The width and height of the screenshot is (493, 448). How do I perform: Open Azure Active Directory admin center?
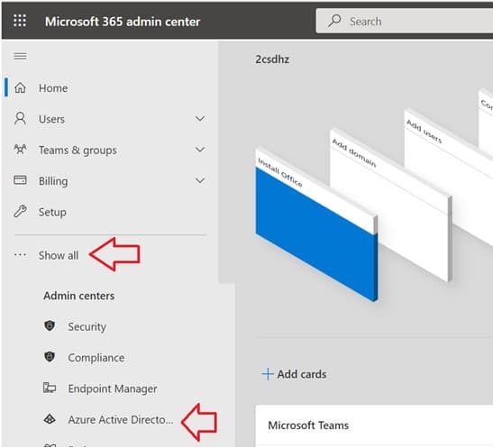pyautogui.click(x=121, y=419)
